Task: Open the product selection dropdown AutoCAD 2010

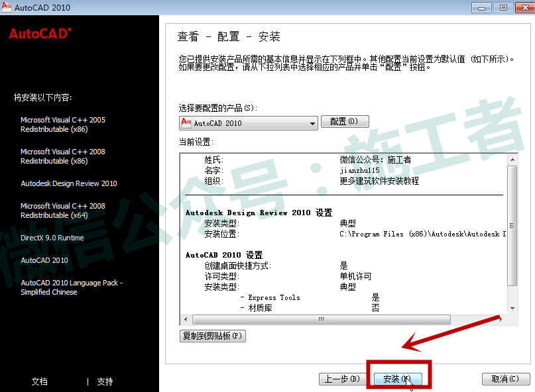Action: point(249,123)
